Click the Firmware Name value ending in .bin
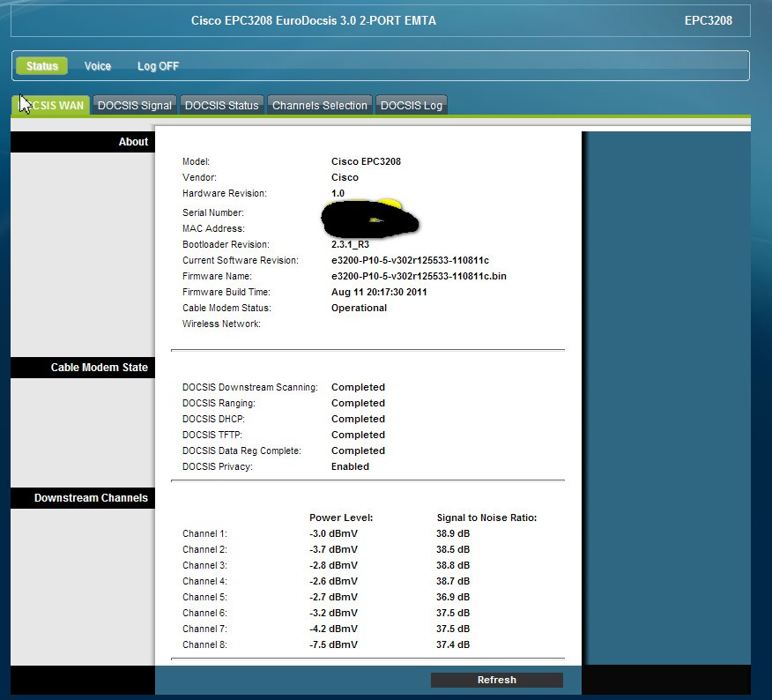The height and width of the screenshot is (700, 772). click(x=419, y=276)
